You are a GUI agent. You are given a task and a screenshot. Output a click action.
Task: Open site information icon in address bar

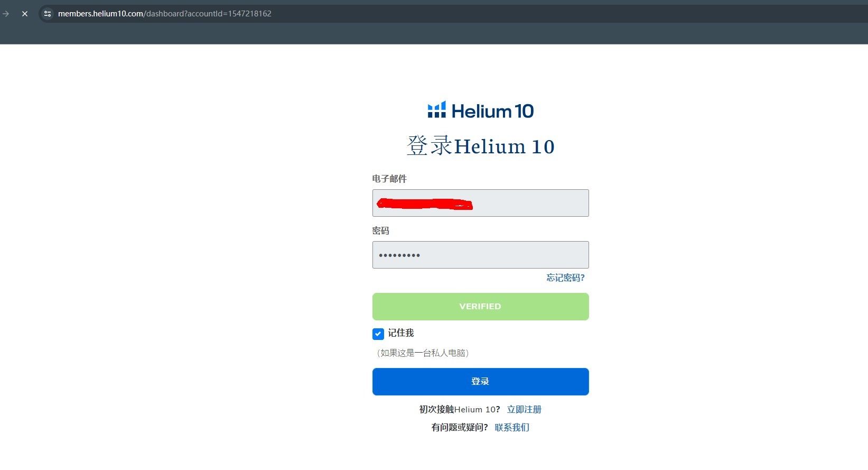click(x=48, y=14)
